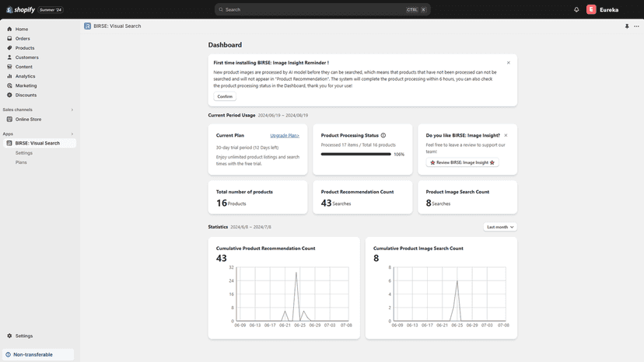Focus the top Search field
Viewport: 644px width, 362px height.
[323, 9]
